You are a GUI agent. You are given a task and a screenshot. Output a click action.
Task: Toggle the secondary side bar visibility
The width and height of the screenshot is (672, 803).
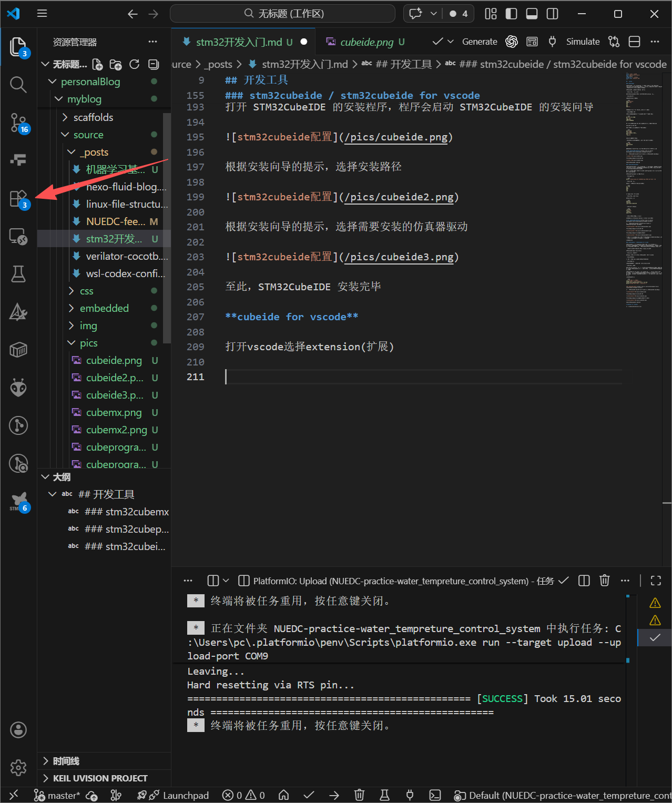pyautogui.click(x=552, y=14)
